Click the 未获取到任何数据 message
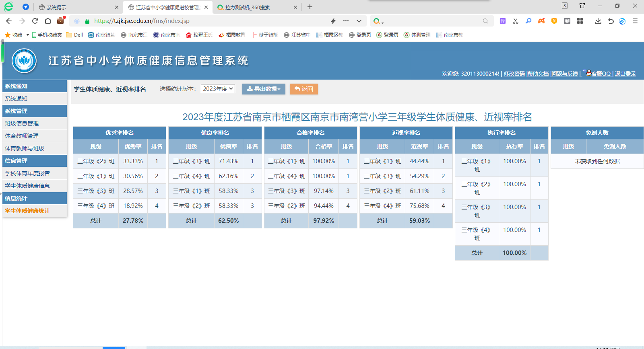644x349 pixels. (597, 161)
